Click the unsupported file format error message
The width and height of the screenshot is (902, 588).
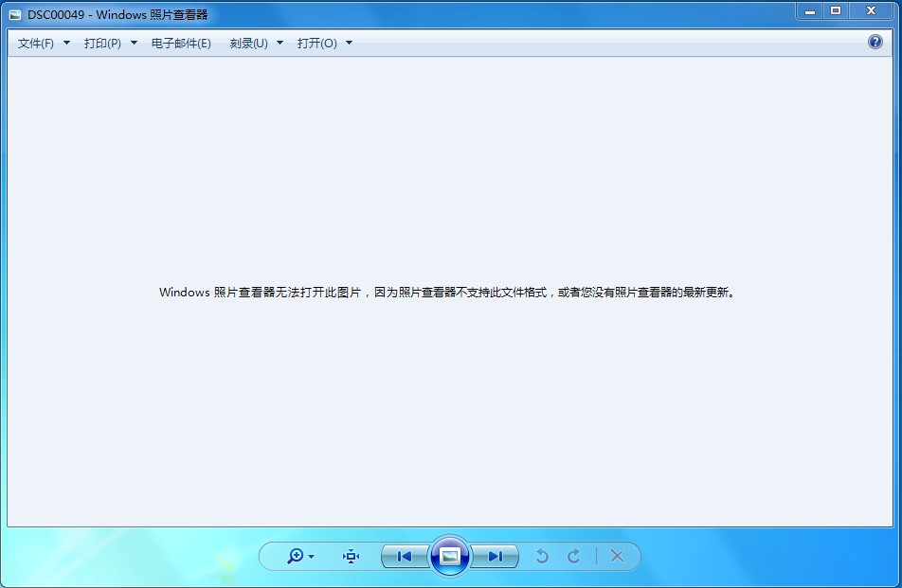(447, 293)
